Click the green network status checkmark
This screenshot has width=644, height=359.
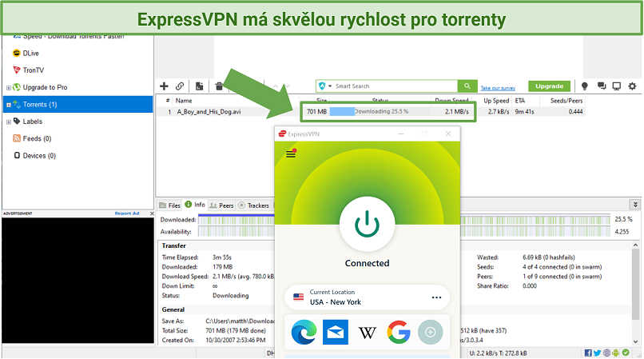pyautogui.click(x=626, y=353)
